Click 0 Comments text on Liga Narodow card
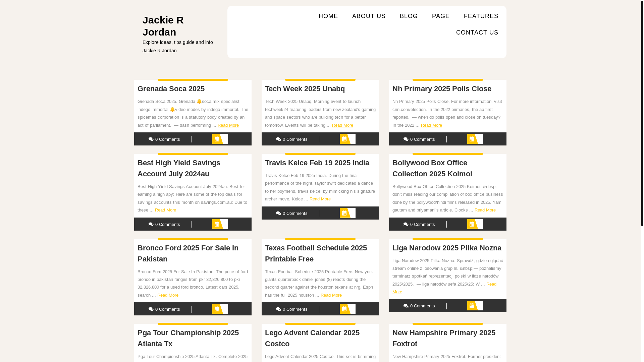The width and height of the screenshot is (644, 362). [422, 306]
